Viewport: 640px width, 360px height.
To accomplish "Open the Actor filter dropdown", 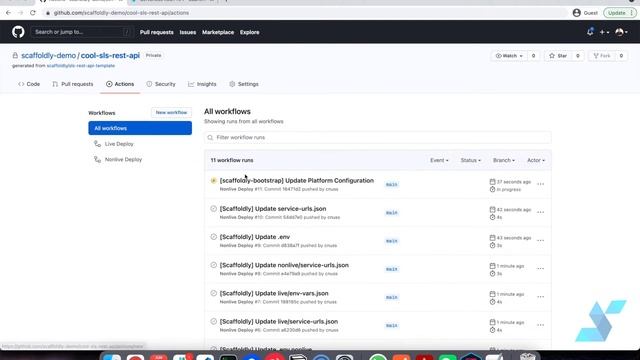I will [x=536, y=160].
